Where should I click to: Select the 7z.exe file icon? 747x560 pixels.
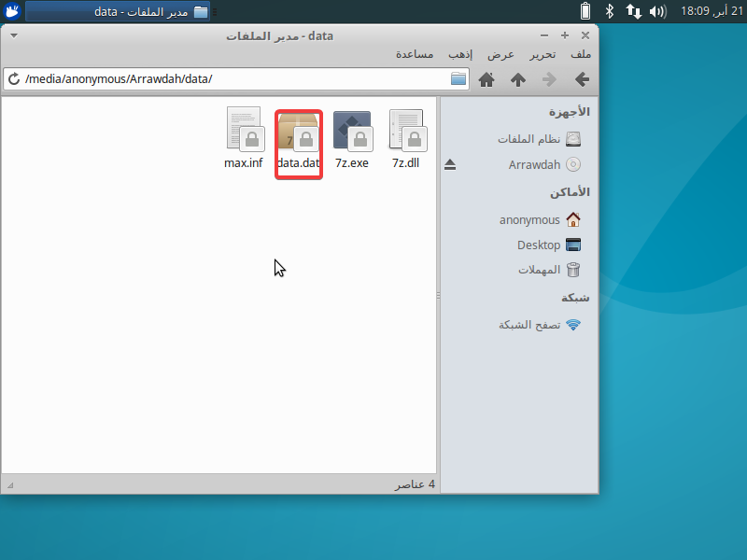pos(352,132)
